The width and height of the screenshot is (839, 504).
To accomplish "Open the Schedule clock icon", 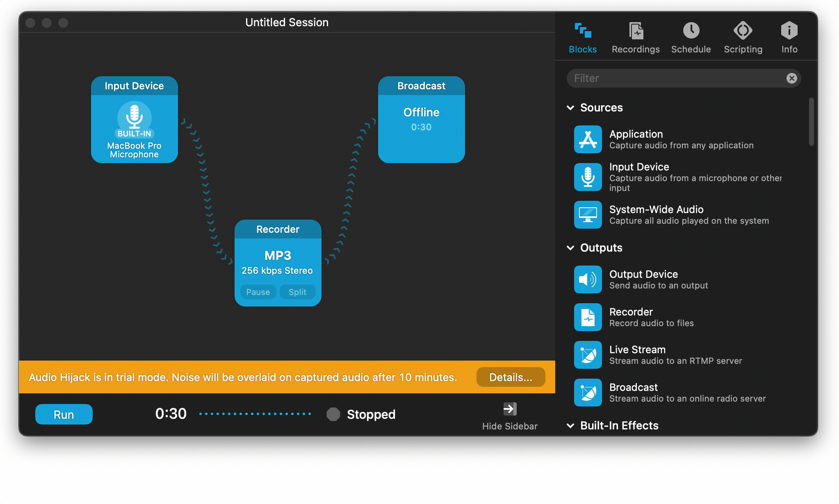I will tap(691, 30).
